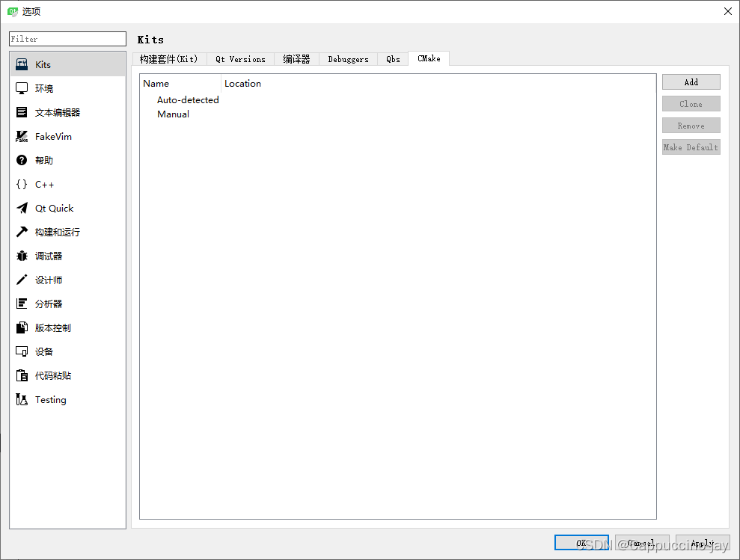Click the 帮助 settings icon
740x560 pixels.
pyautogui.click(x=43, y=160)
